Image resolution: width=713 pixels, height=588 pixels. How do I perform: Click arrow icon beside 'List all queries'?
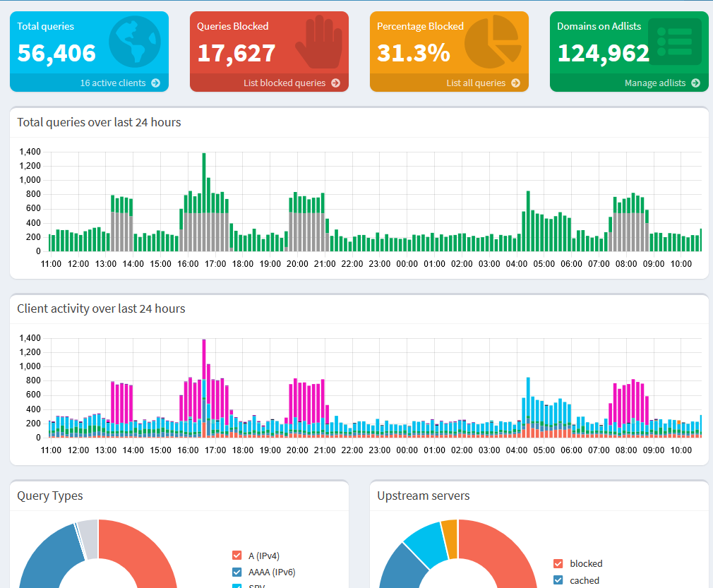click(515, 83)
